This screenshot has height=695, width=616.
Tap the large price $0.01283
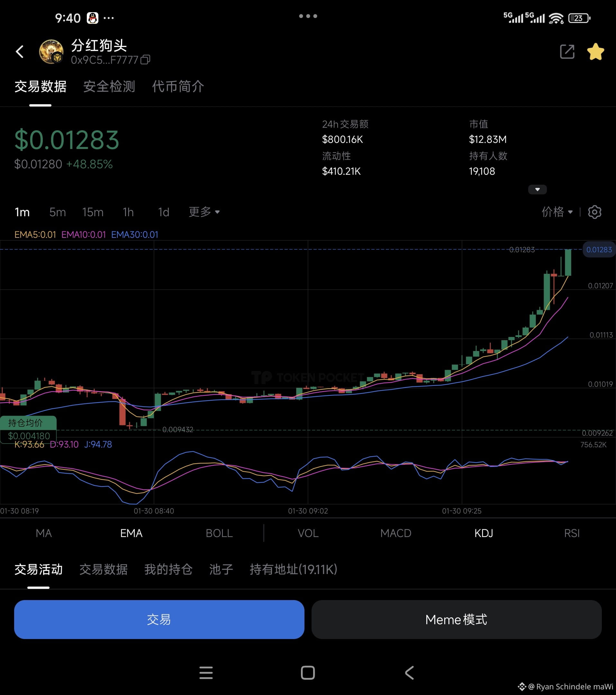(67, 140)
